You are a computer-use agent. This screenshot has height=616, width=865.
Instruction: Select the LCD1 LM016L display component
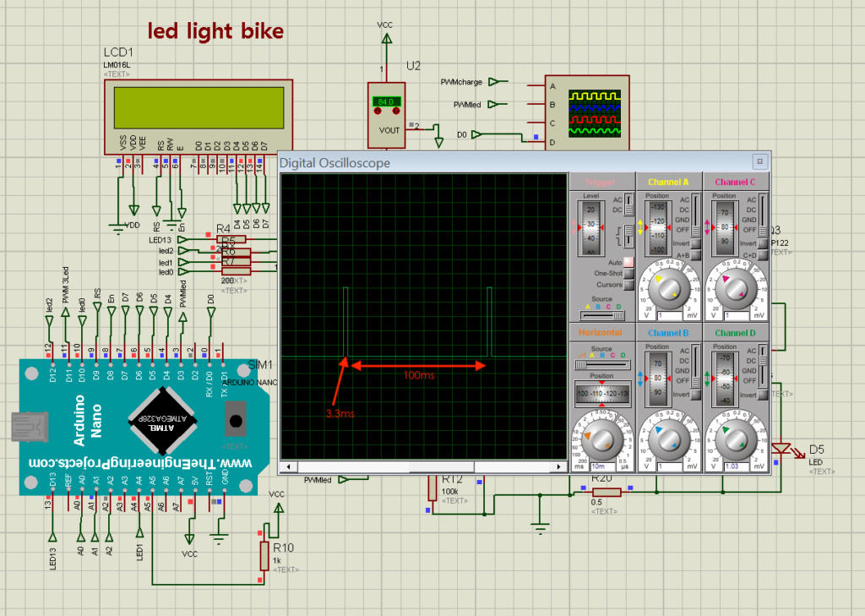click(199, 117)
